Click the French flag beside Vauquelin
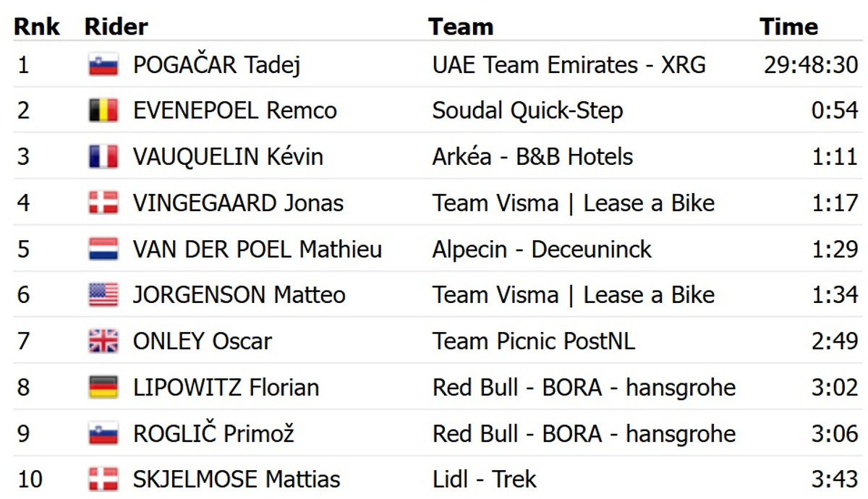The width and height of the screenshot is (868, 499). click(103, 157)
